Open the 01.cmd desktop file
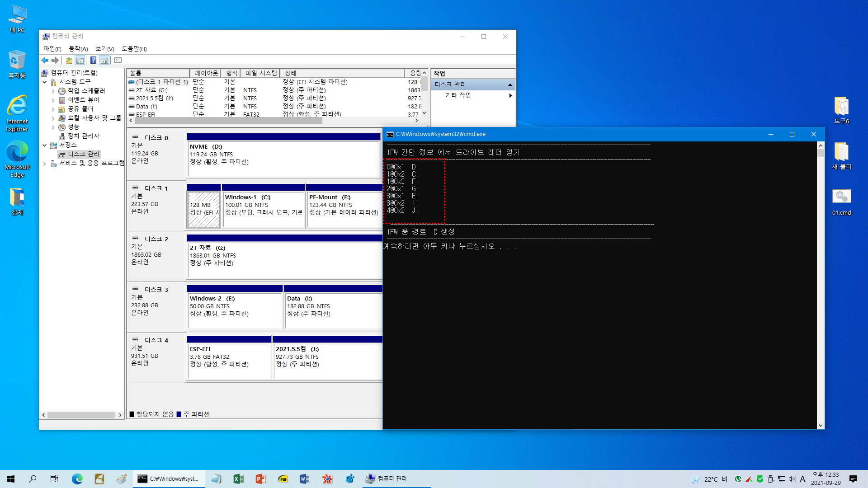This screenshot has height=488, width=868. tap(842, 202)
